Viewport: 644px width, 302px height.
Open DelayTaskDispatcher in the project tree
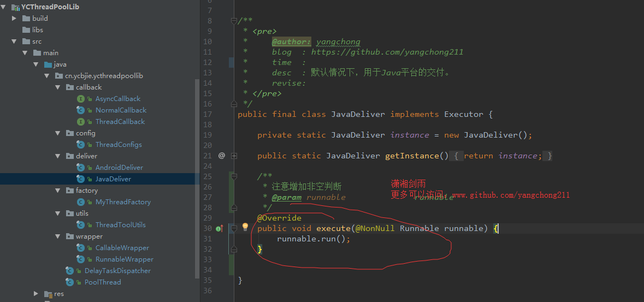117,271
